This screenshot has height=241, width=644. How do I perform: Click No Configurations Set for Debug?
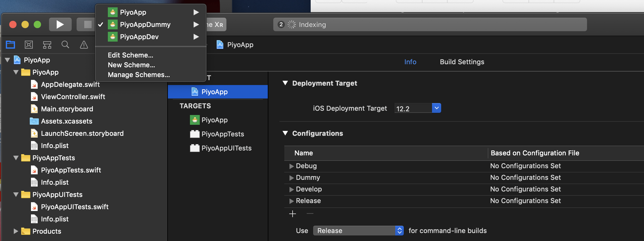pyautogui.click(x=525, y=166)
